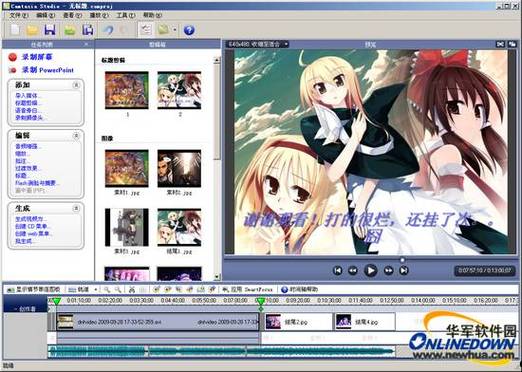Viewport: 522px width, 372px height.
Task: Click the Transitions (过渡效果) link
Action: click(x=28, y=168)
